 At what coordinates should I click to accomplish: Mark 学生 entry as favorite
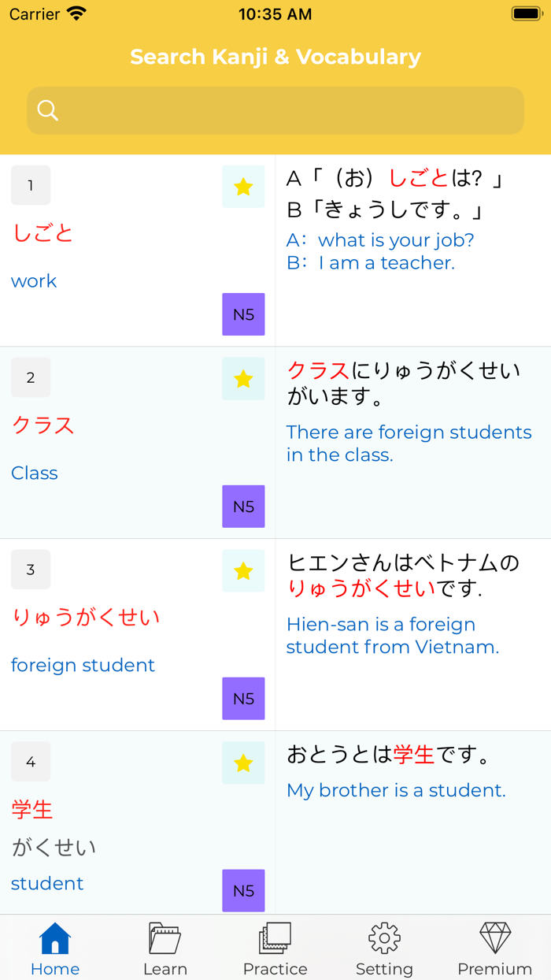point(243,763)
